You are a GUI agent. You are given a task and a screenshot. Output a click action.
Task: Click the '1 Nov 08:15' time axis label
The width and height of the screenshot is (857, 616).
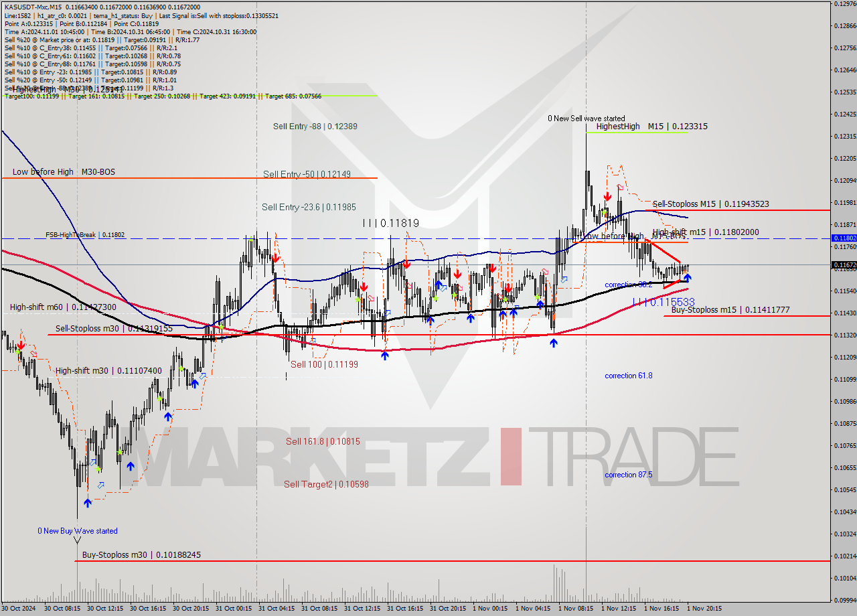click(576, 609)
